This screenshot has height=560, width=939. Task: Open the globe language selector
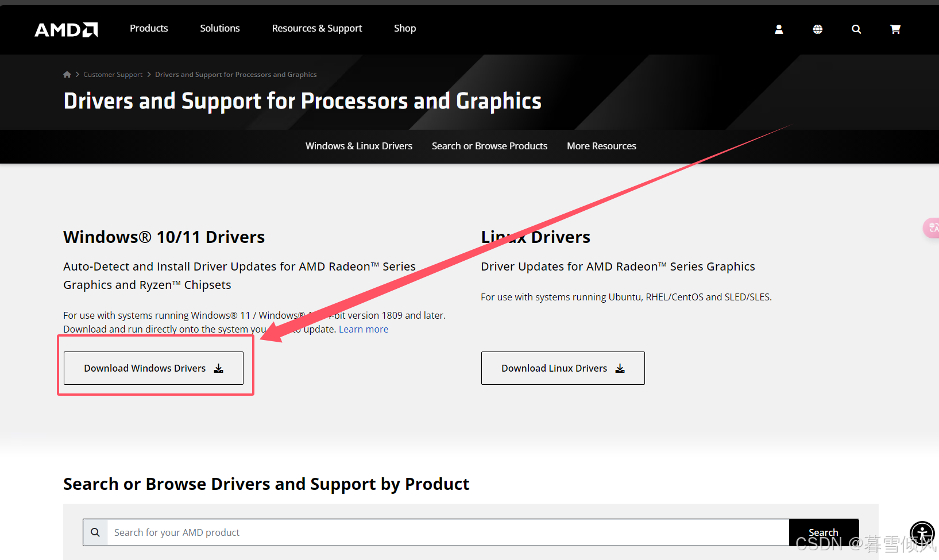(x=818, y=29)
